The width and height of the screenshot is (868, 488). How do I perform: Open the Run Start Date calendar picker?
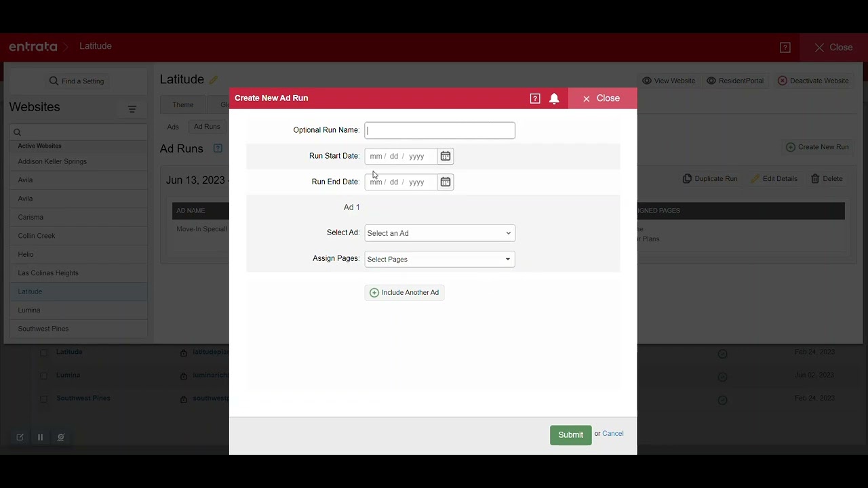point(446,156)
